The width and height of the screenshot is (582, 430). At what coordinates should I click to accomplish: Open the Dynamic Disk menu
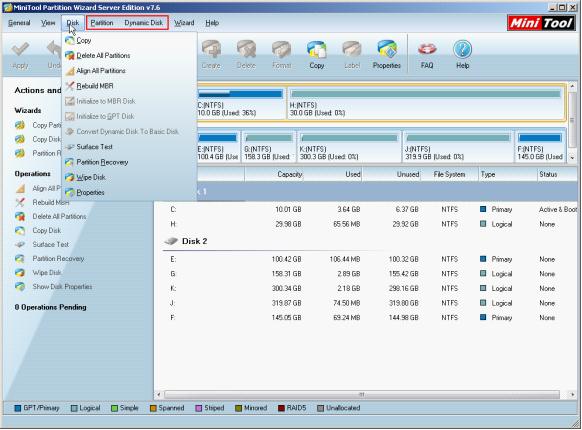click(x=144, y=23)
